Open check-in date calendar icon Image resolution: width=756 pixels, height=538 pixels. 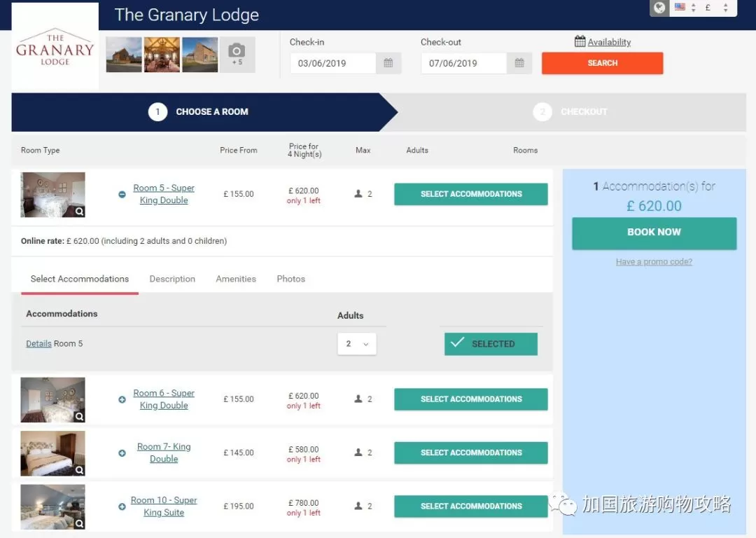tap(388, 63)
